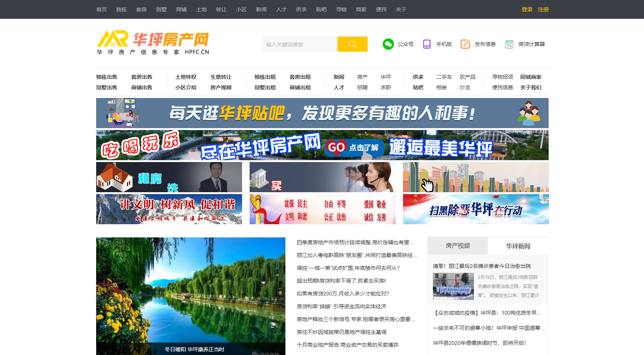This screenshot has width=644, height=355.
Task: Open the 二手车 link
Action: (444, 77)
